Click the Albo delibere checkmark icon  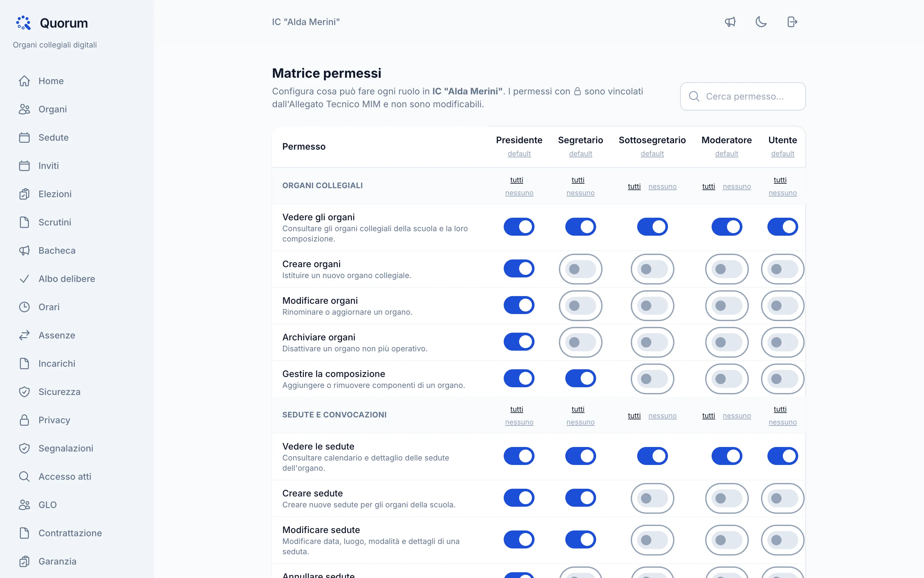pyautogui.click(x=24, y=279)
